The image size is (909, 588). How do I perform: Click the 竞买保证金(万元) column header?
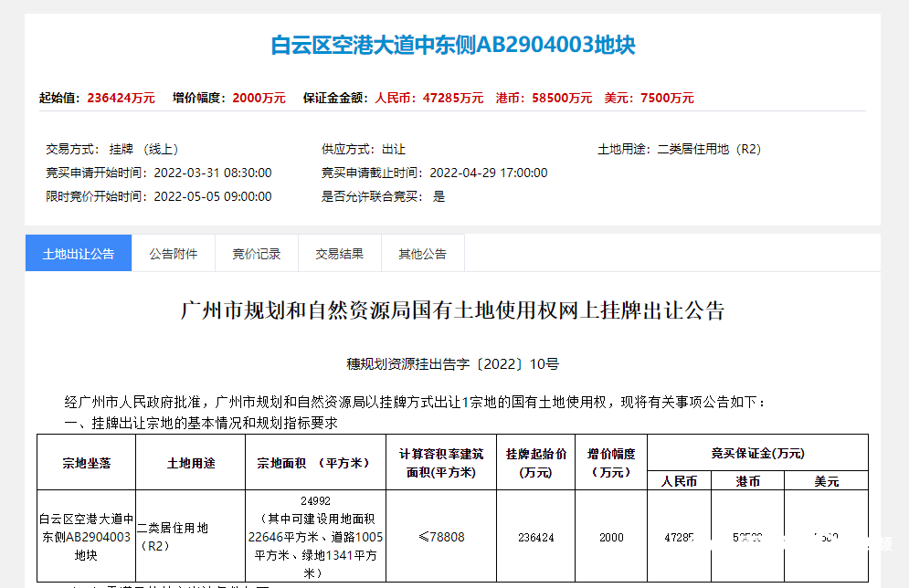(757, 453)
